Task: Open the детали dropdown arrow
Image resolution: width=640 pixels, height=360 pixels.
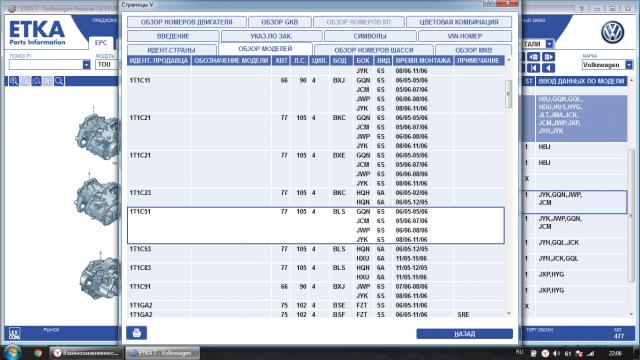Action: (x=549, y=44)
